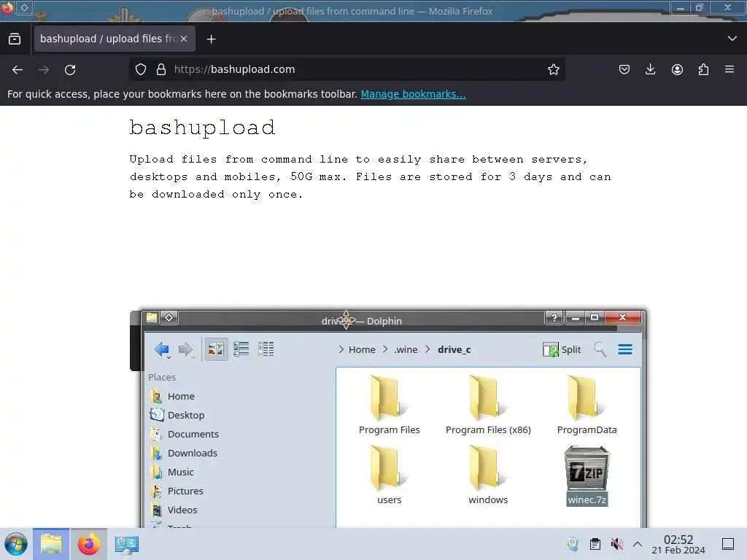Image resolution: width=747 pixels, height=560 pixels.
Task: Click Home in Dolphin breadcrumb path
Action: [x=362, y=349]
